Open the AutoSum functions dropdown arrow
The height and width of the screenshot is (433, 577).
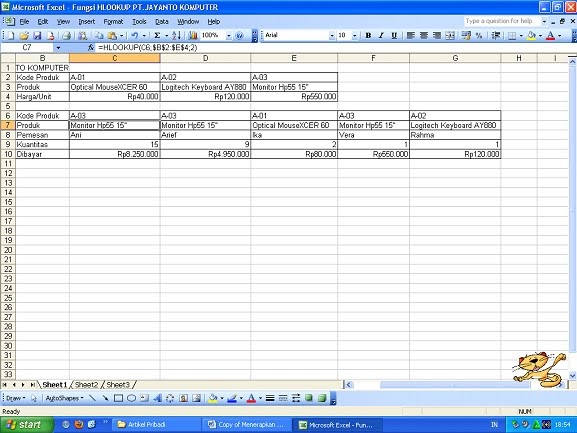166,36
